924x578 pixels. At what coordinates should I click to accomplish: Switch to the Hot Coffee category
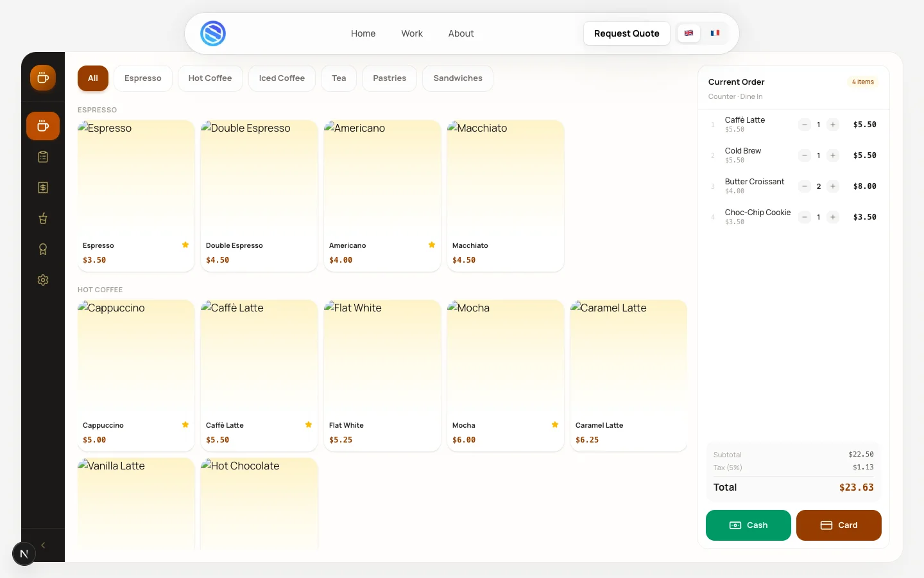tap(210, 78)
